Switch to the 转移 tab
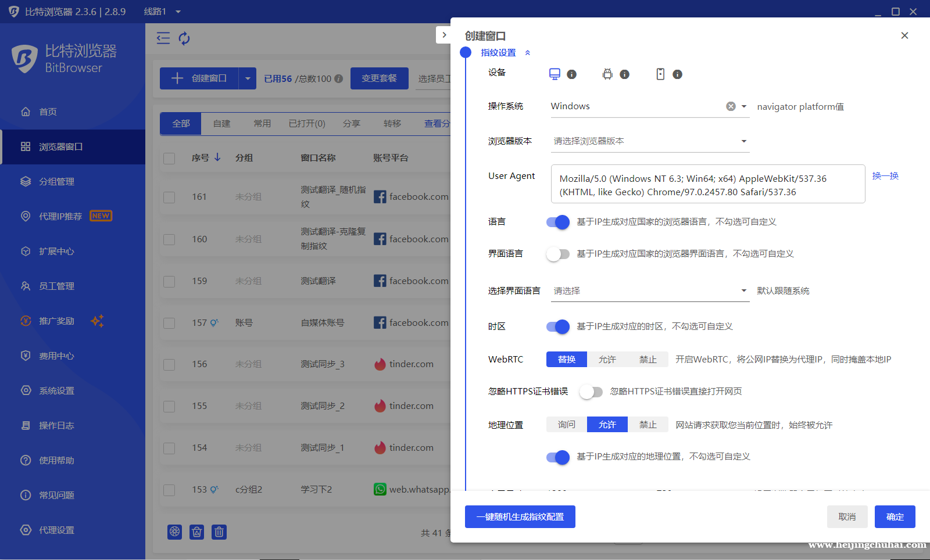This screenshot has width=930, height=560. [x=392, y=124]
